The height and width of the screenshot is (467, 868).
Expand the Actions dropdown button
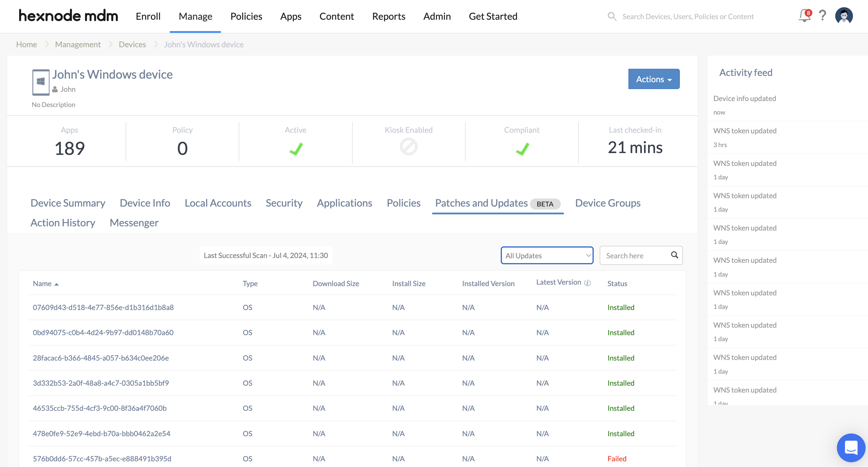pyautogui.click(x=654, y=79)
